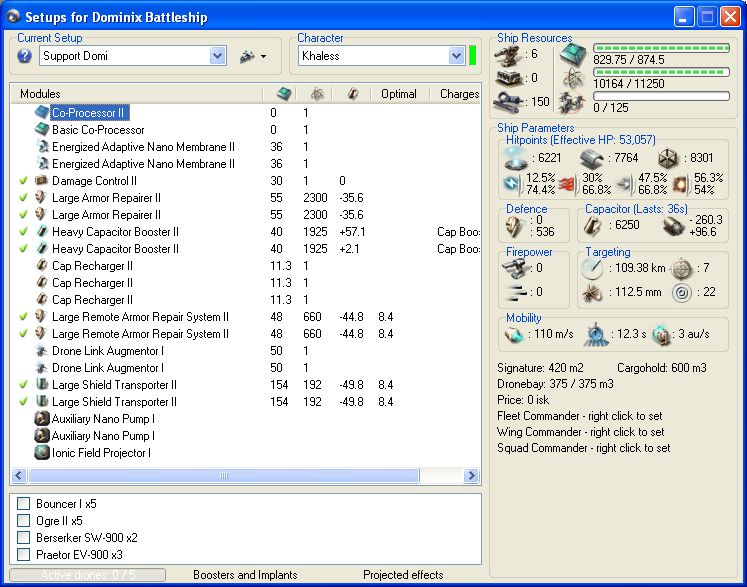Screen dimensions: 747x587
Task: Click the Damage Control II module icon
Action: coord(42,181)
